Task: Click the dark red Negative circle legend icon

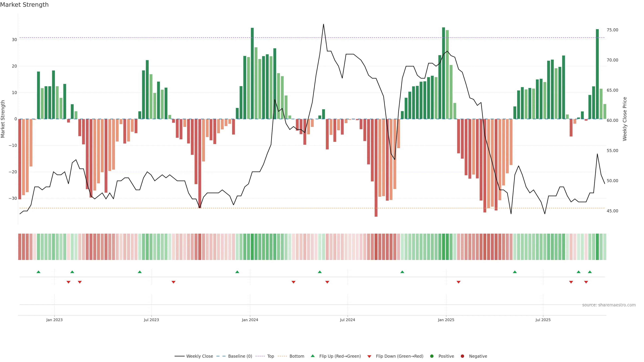Action: tap(462, 356)
